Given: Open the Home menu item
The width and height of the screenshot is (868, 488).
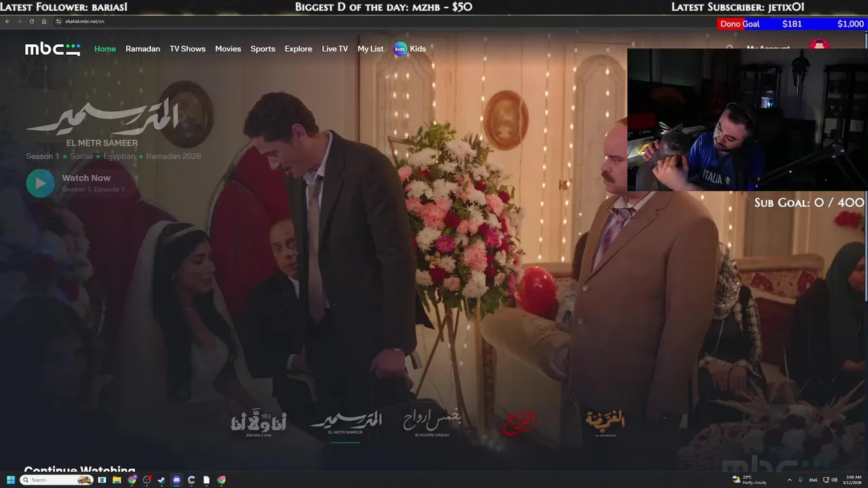Looking at the screenshot, I should 105,49.
